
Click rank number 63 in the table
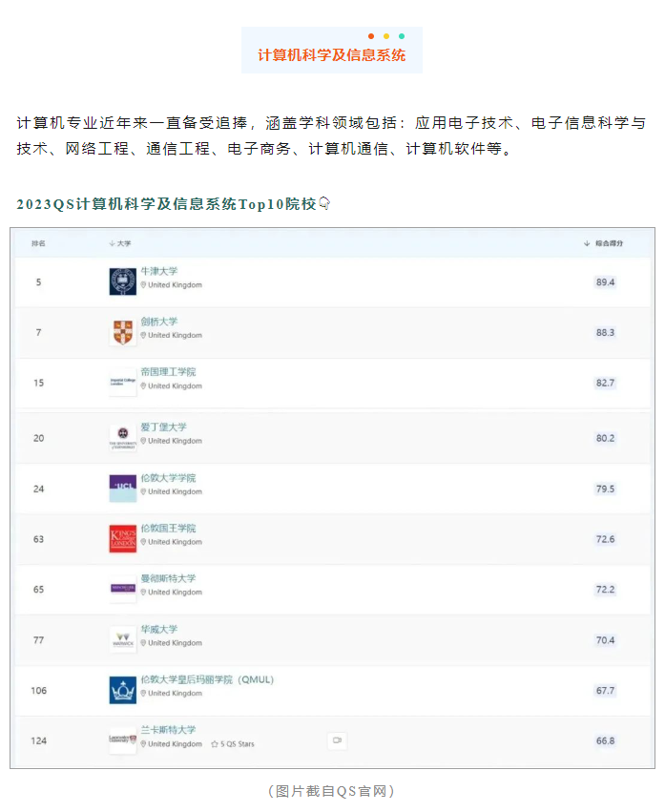coord(39,539)
